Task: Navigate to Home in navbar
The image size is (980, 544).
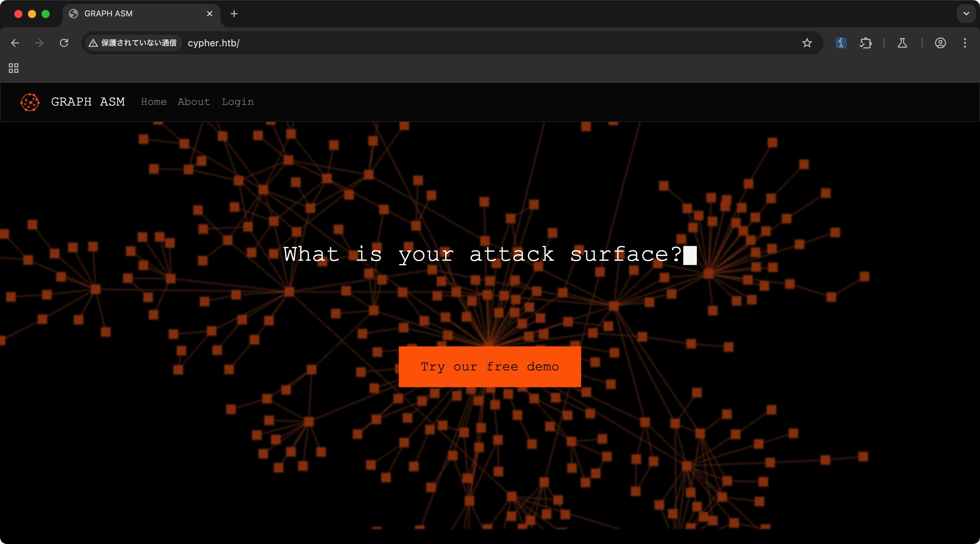Action: pyautogui.click(x=154, y=102)
